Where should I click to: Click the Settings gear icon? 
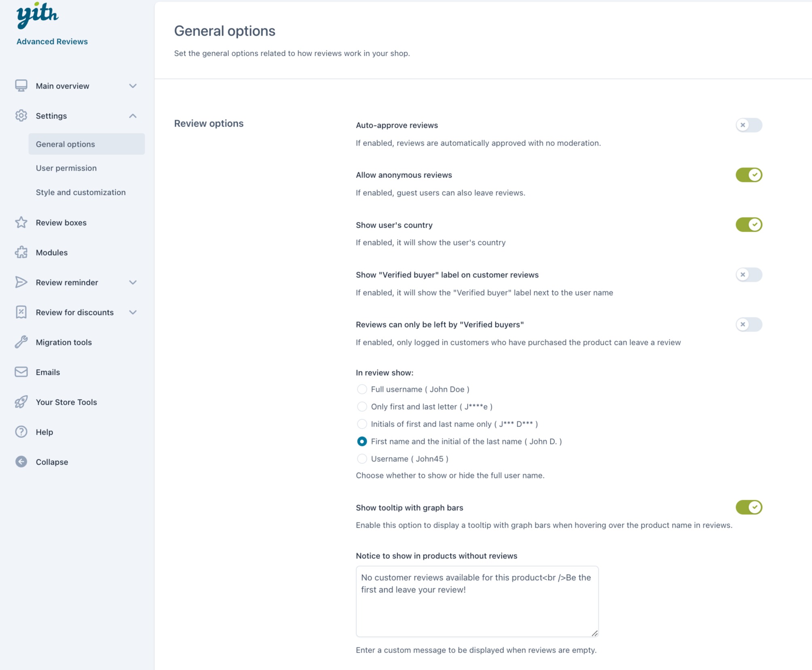pyautogui.click(x=21, y=116)
